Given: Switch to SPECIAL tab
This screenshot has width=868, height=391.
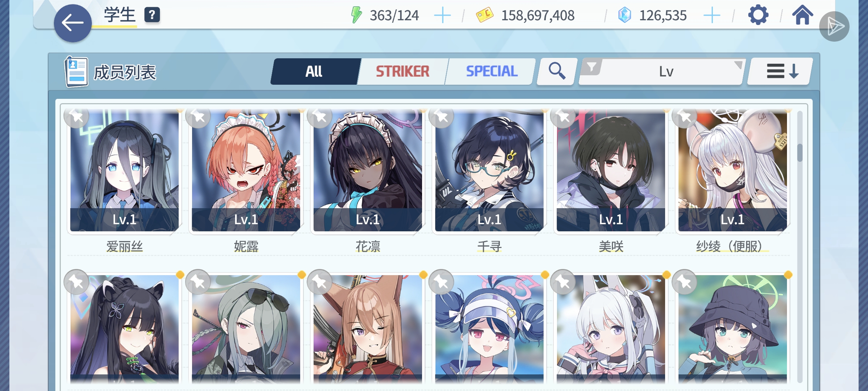Looking at the screenshot, I should pos(492,71).
